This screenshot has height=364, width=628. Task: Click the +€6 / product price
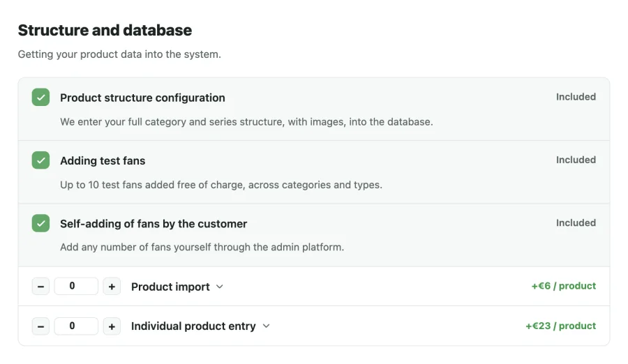pos(564,286)
